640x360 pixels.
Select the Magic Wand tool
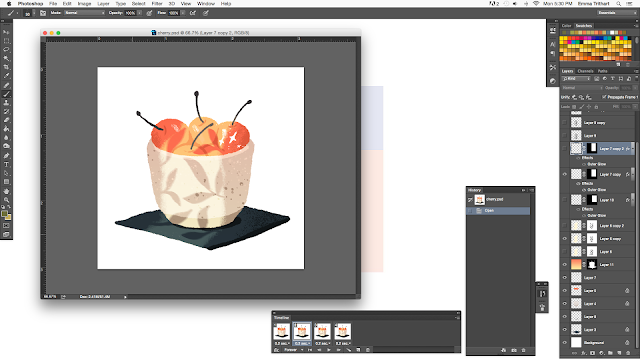(6, 58)
